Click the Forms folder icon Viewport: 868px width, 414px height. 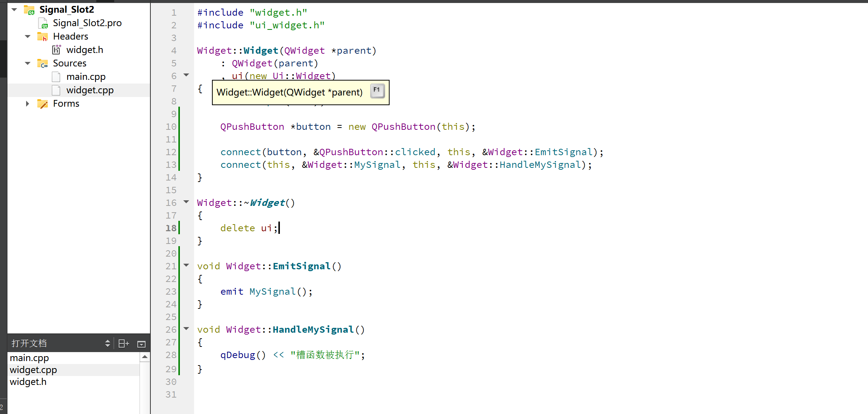(43, 104)
